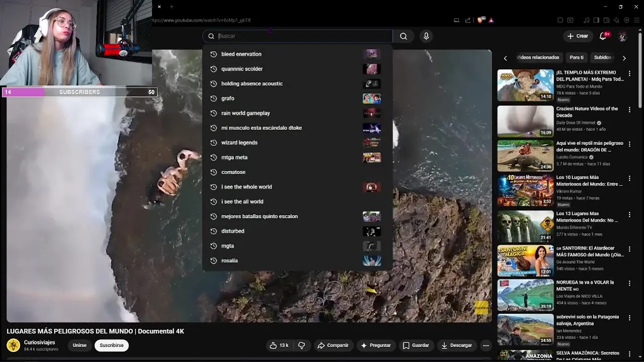Select the Para ti chip

click(577, 58)
